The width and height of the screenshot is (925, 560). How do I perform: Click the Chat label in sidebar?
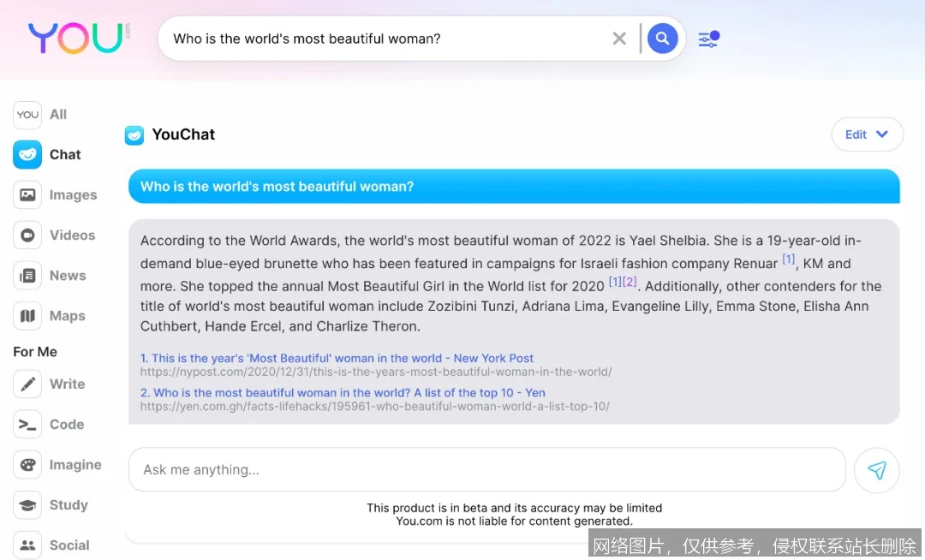click(x=65, y=154)
